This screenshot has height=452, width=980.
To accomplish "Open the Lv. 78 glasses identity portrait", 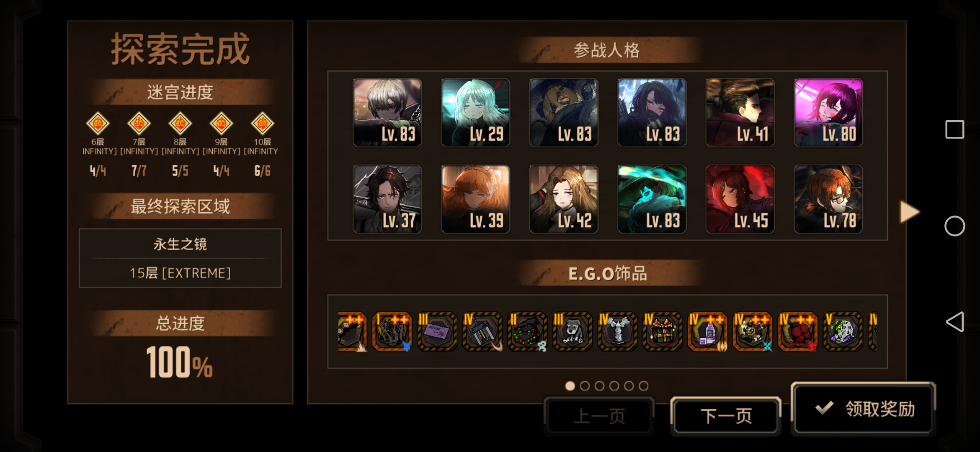I will (x=828, y=199).
